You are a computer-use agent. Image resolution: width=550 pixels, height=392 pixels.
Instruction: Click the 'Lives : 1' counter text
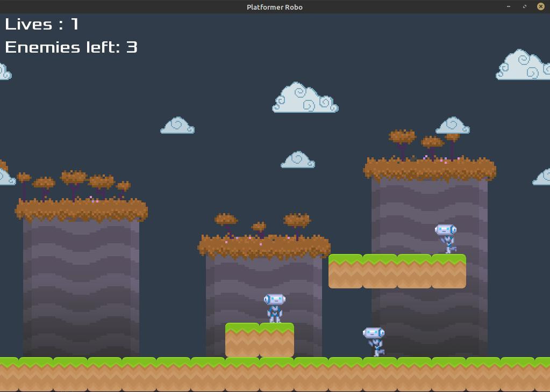coord(42,24)
